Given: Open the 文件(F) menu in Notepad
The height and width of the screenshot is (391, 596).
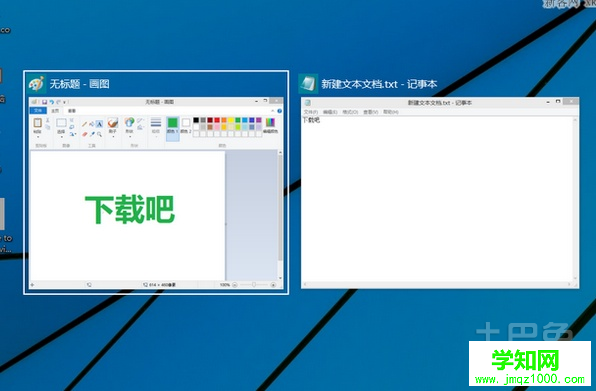Looking at the screenshot, I should (311, 112).
